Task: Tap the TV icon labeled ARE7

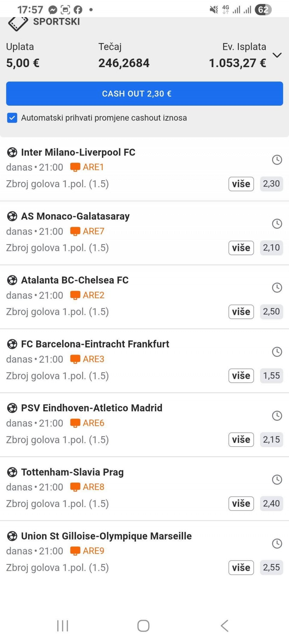Action: click(x=75, y=231)
